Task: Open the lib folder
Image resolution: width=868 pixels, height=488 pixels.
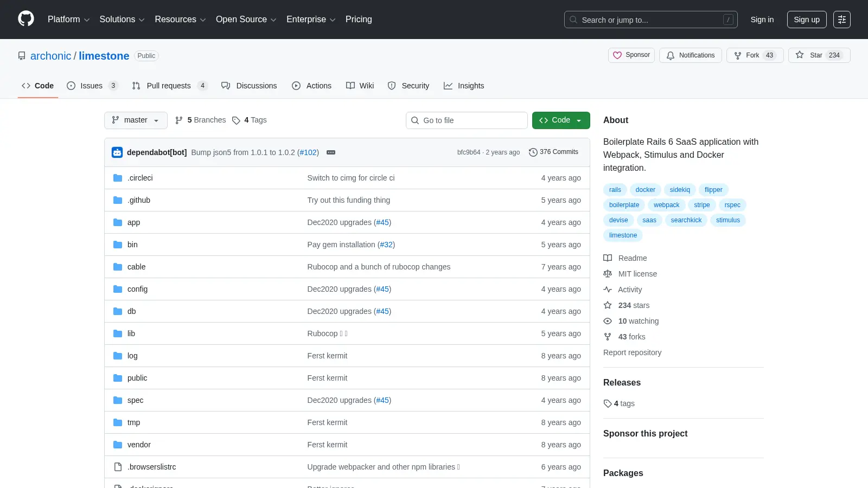Action: 131,333
